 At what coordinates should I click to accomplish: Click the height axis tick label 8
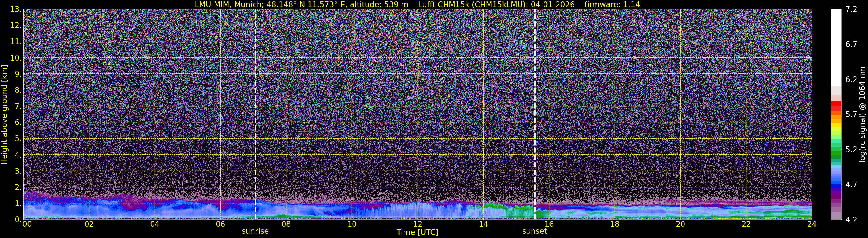coord(18,90)
